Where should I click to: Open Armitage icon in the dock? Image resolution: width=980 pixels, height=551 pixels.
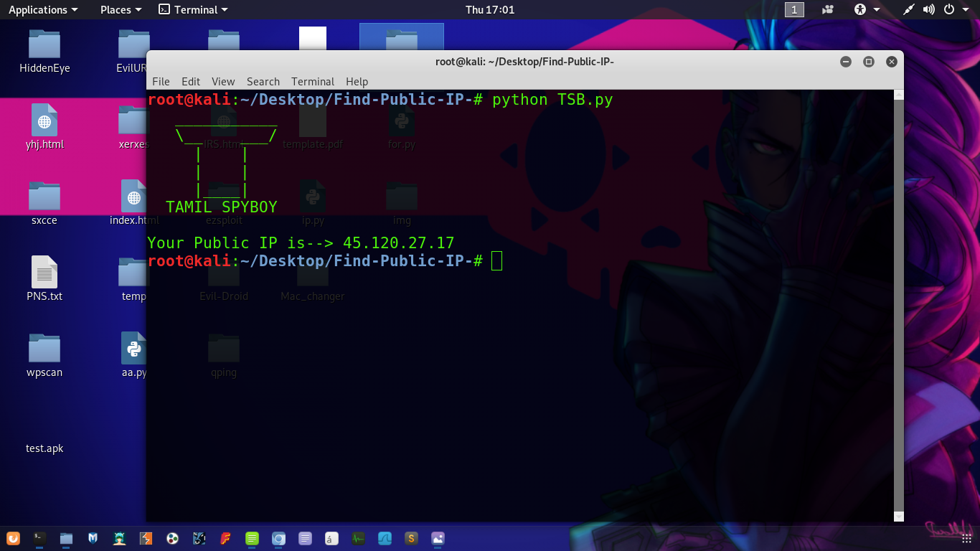119,538
